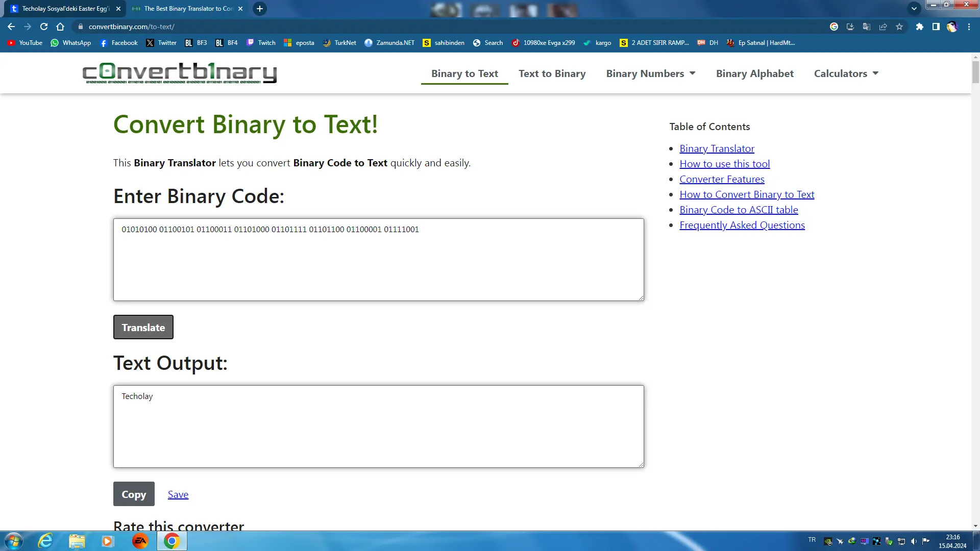
Task: Open the YouTube bookmark
Action: 25,43
